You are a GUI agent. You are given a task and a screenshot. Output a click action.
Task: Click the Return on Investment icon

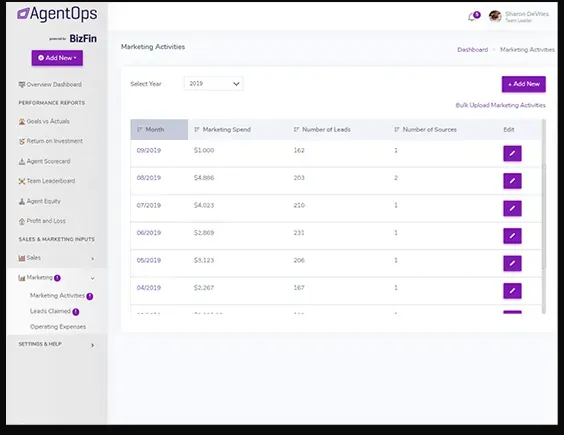coord(22,141)
